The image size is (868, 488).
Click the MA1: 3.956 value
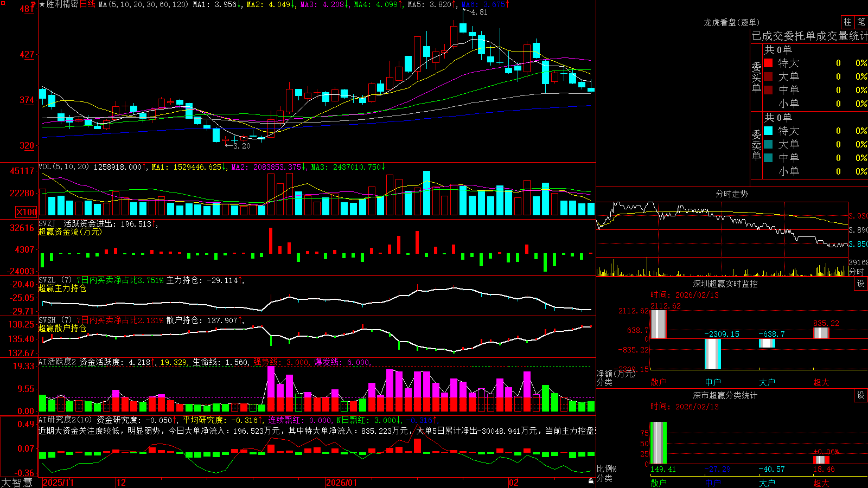click(217, 4)
